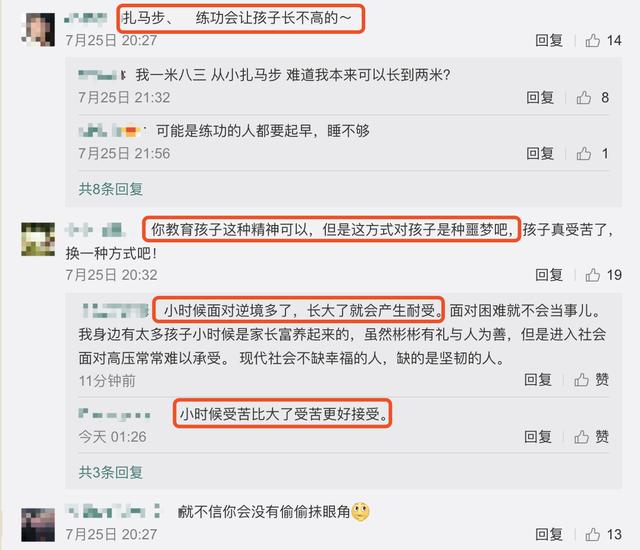Screen dimensions: 640x550
Task: Like the reply from 今天 01:26
Action: pyautogui.click(x=581, y=437)
